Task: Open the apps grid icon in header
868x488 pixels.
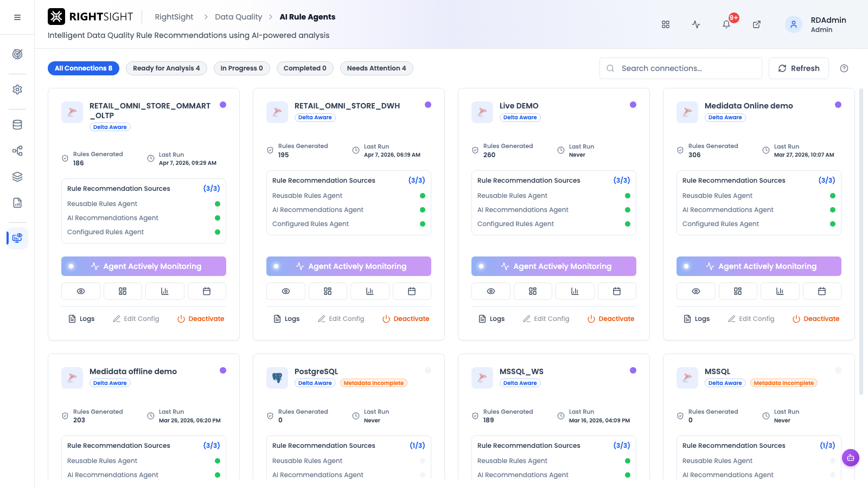Action: [666, 24]
